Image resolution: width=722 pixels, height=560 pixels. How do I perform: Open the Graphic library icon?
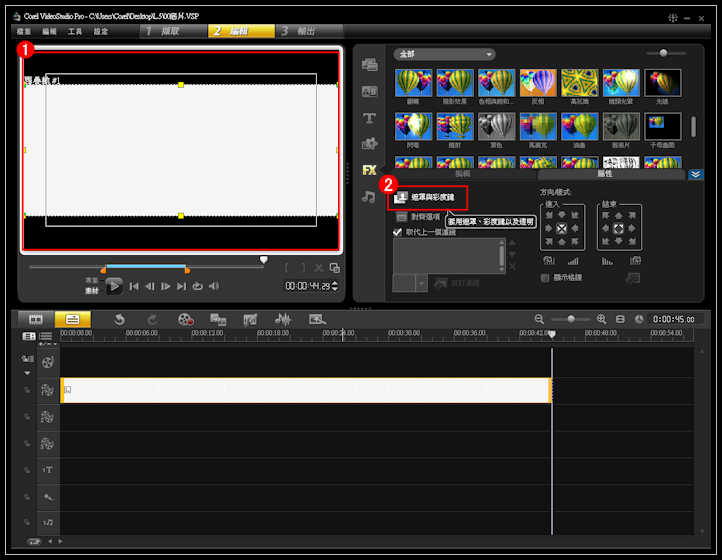click(369, 144)
